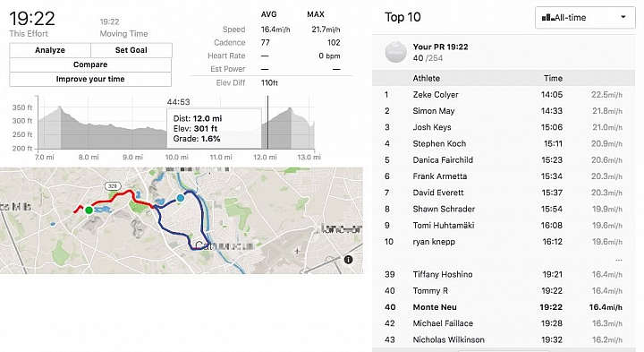Viewport: 644px width, 352px height.
Task: Open the Analyze view
Action: click(x=50, y=50)
